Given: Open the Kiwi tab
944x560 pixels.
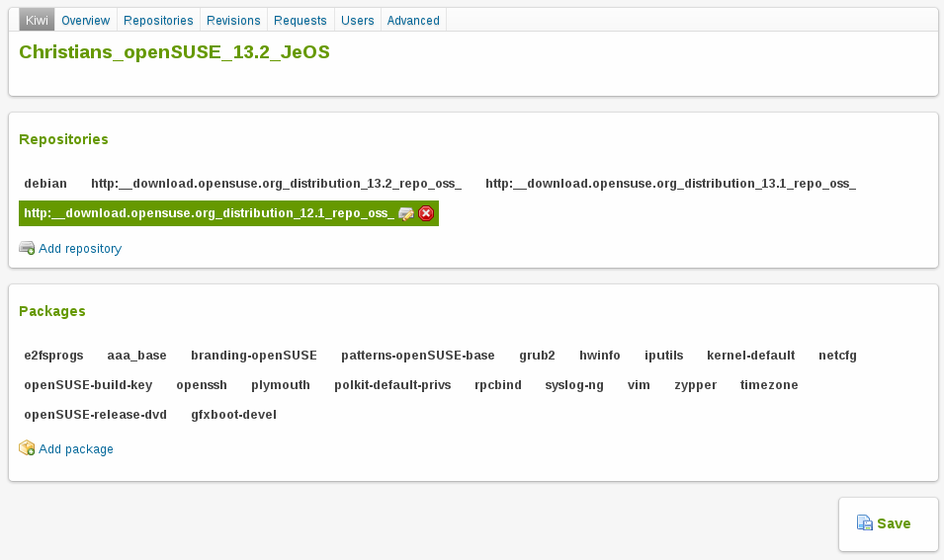Looking at the screenshot, I should click(37, 21).
